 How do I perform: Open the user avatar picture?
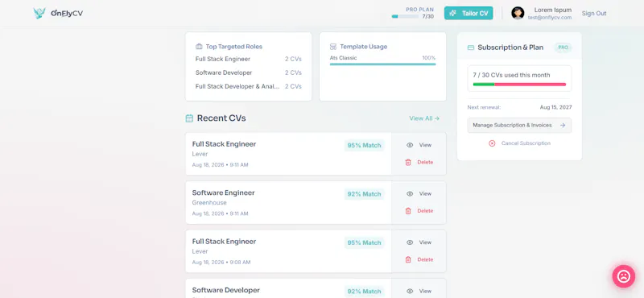[518, 13]
